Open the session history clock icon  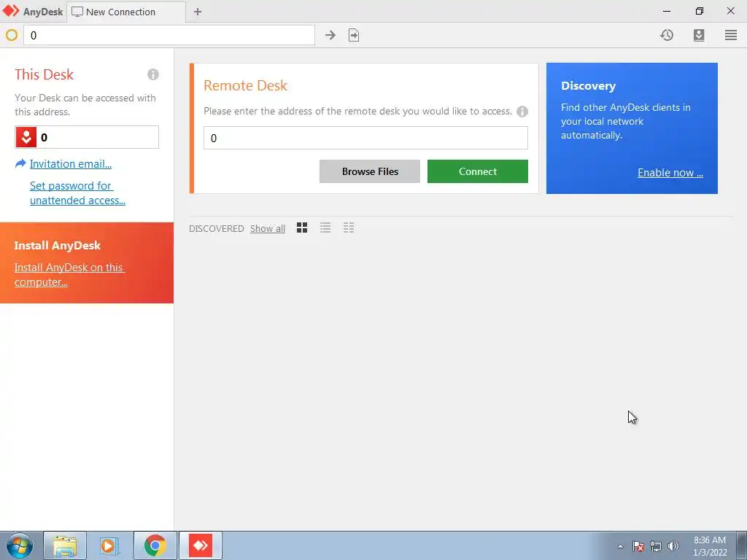pyautogui.click(x=667, y=35)
